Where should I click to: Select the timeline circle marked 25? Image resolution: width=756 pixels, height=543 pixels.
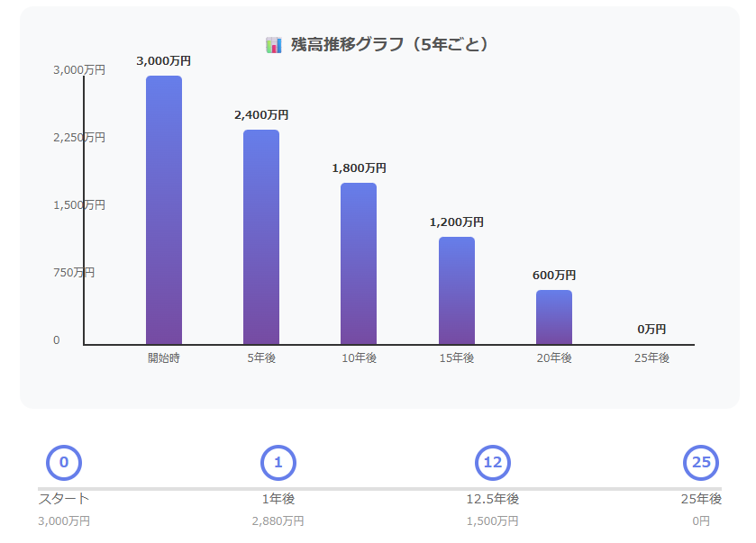[x=701, y=463]
